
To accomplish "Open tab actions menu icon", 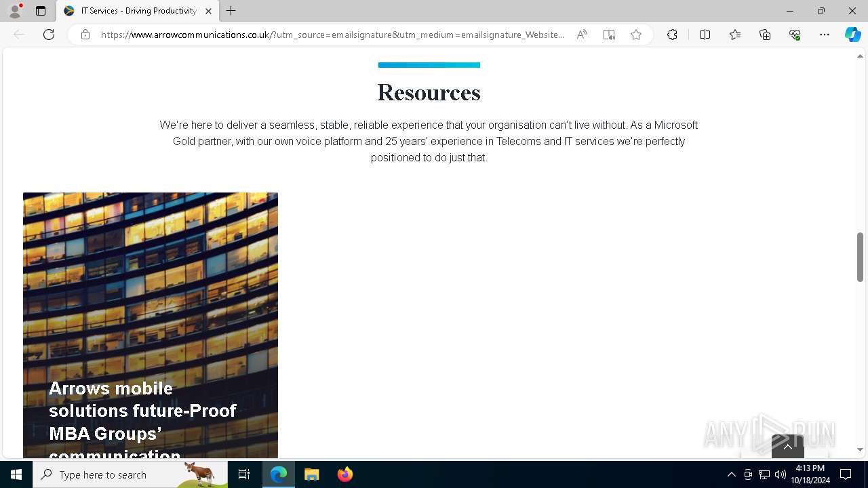I will point(41,11).
